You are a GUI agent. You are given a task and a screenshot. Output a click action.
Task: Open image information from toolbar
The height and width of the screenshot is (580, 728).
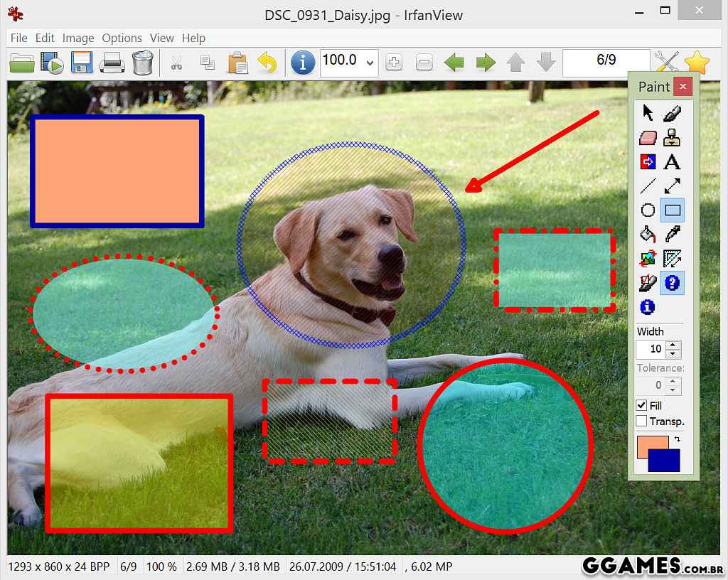pos(302,63)
